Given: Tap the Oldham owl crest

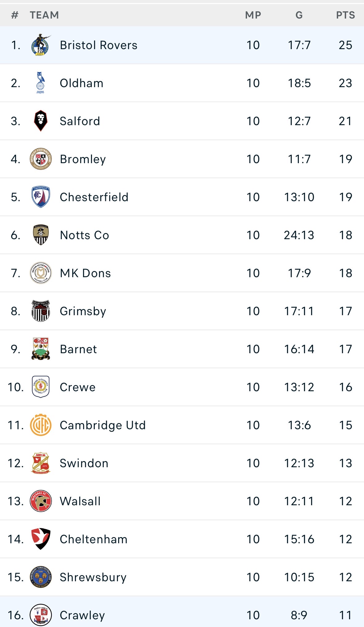Looking at the screenshot, I should pyautogui.click(x=40, y=83).
